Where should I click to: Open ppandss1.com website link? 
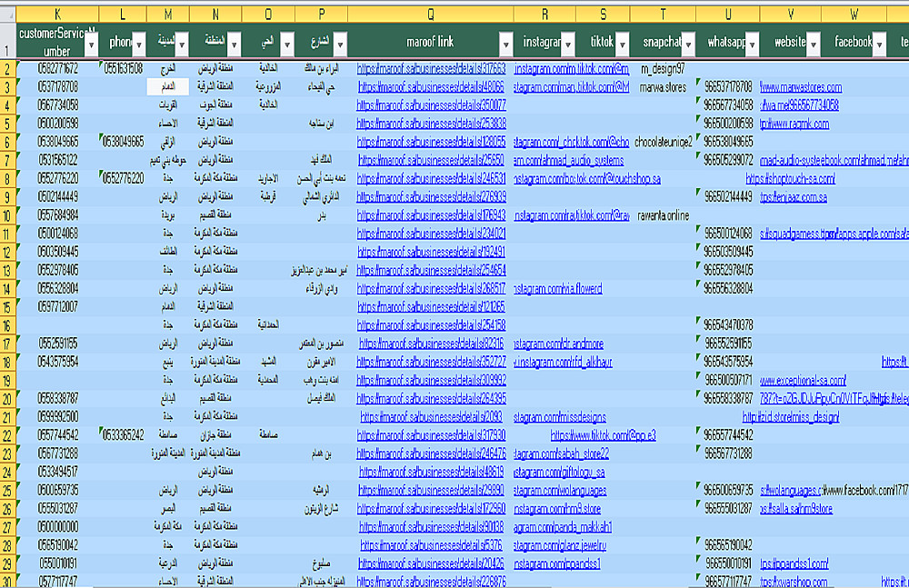[794, 563]
